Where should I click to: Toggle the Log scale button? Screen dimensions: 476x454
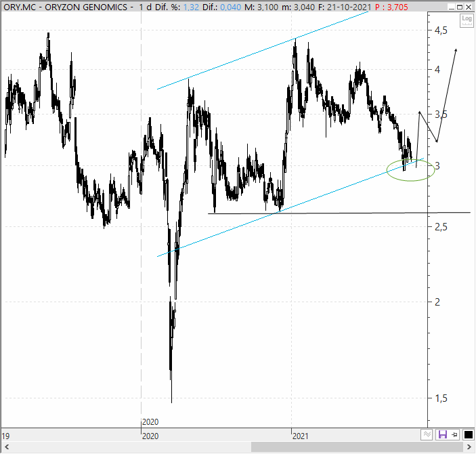[467, 20]
